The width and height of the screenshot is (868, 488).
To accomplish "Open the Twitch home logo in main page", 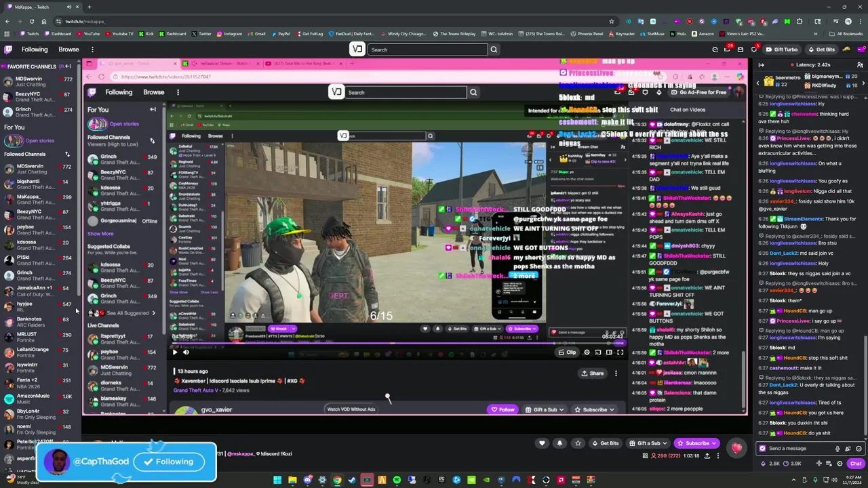I will click(x=7, y=49).
